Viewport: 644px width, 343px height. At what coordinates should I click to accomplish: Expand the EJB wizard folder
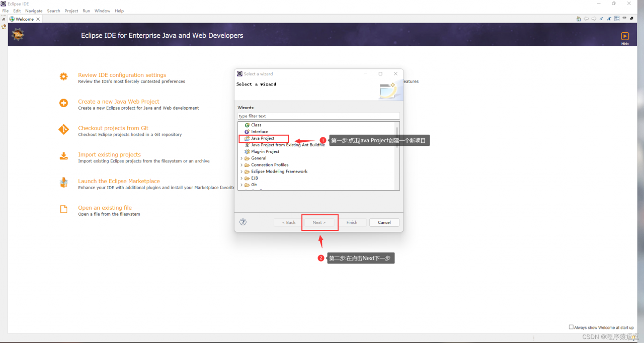coord(242,178)
